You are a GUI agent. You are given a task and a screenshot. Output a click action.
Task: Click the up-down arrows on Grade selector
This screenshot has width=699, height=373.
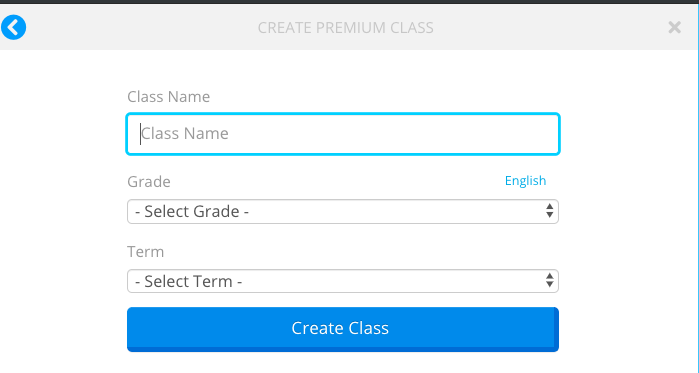pyautogui.click(x=549, y=211)
